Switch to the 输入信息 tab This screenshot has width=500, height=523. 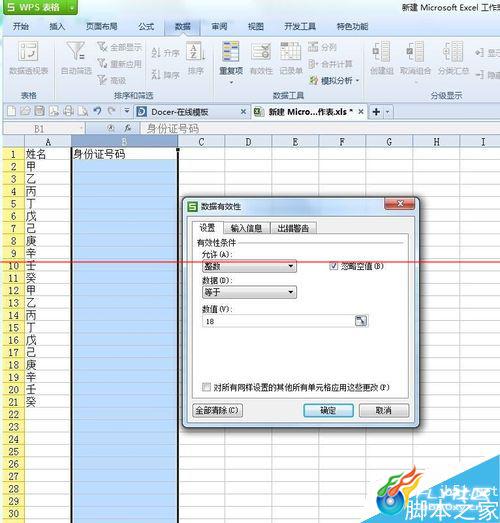coord(246,228)
